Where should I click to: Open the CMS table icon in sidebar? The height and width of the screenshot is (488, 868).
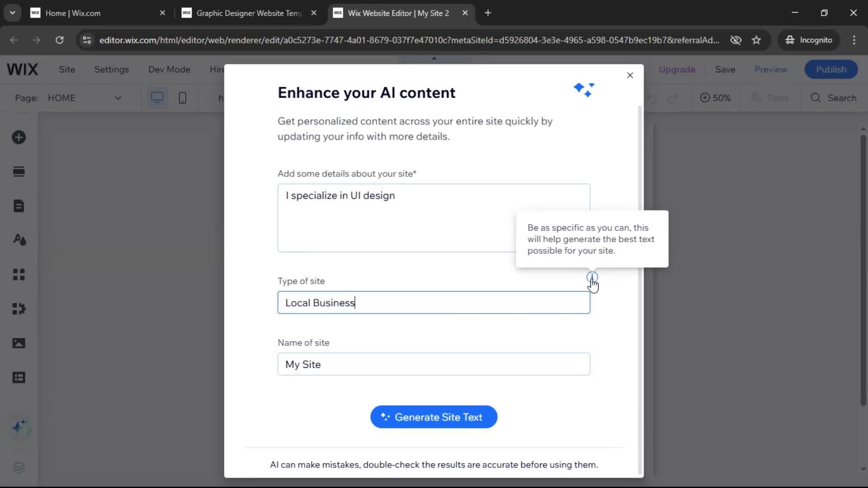click(x=19, y=377)
